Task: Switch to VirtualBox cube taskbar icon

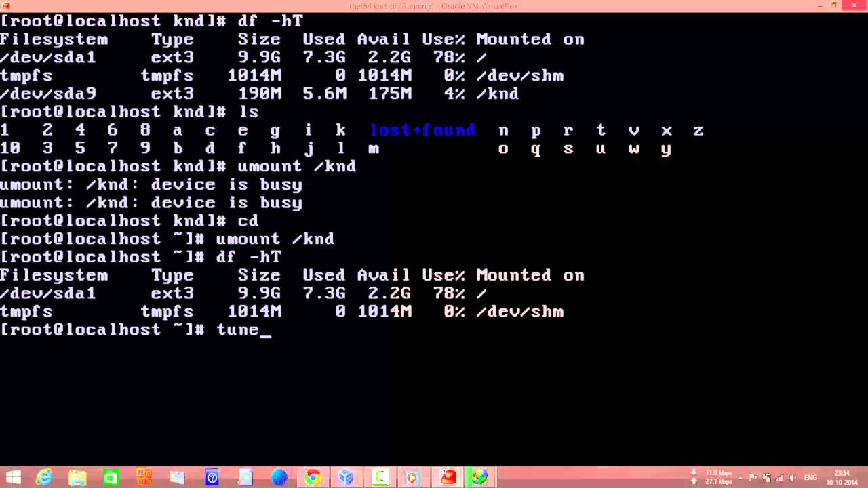Action: (x=346, y=478)
